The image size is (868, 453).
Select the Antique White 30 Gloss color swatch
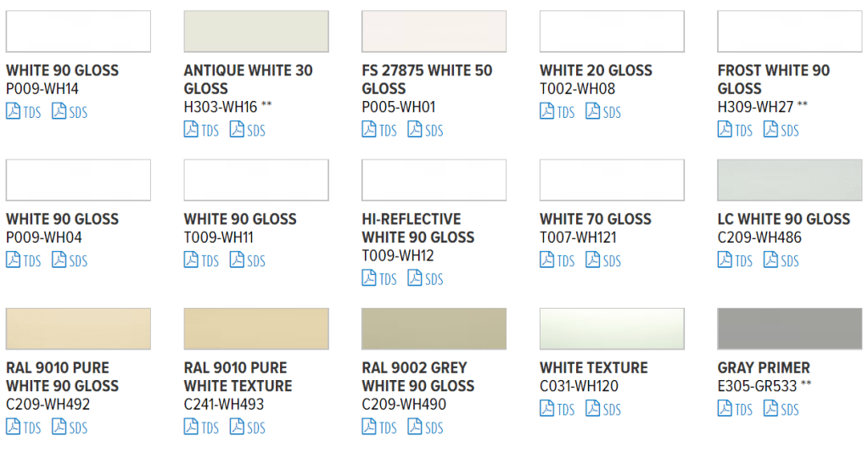pos(256,31)
